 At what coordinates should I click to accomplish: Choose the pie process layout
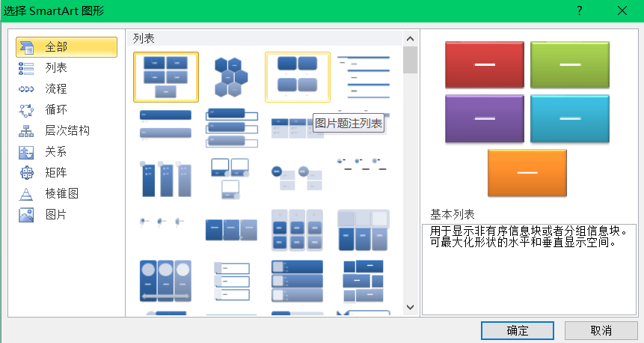click(162, 222)
